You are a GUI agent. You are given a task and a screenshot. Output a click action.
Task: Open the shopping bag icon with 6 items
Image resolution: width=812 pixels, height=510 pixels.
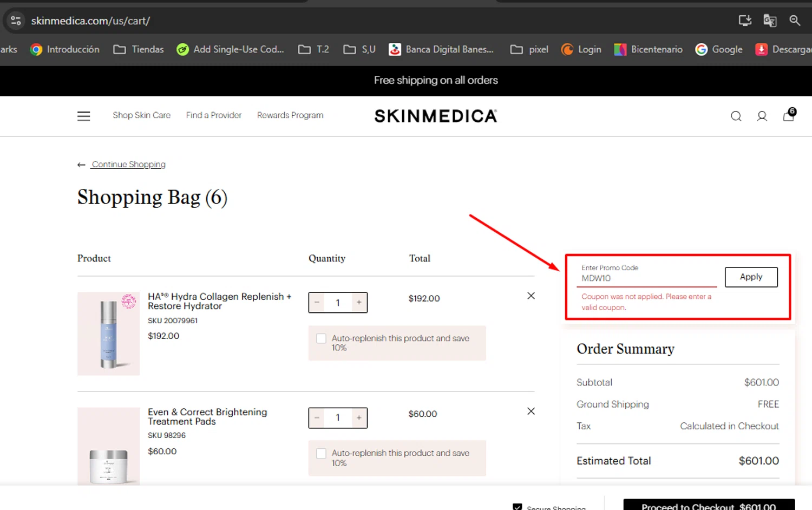click(x=789, y=115)
